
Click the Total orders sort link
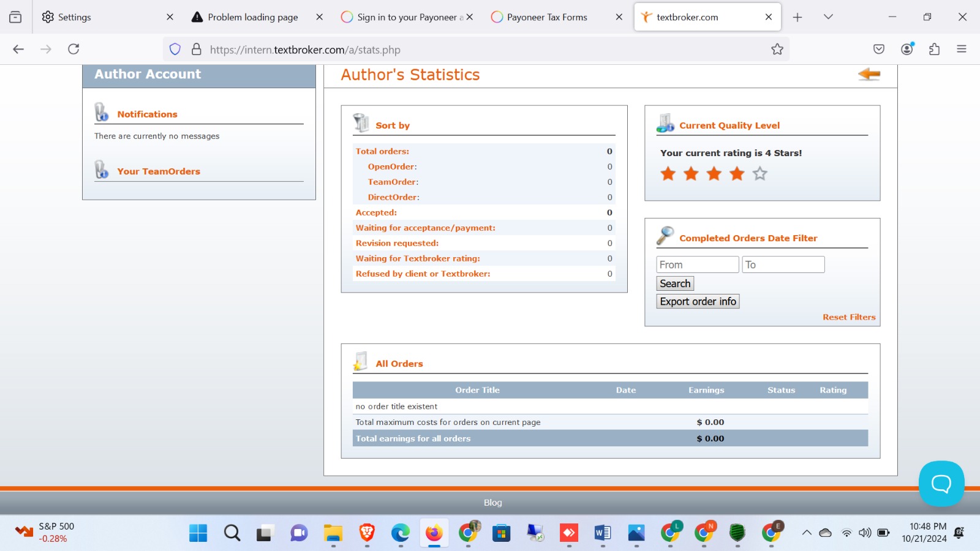pos(382,151)
